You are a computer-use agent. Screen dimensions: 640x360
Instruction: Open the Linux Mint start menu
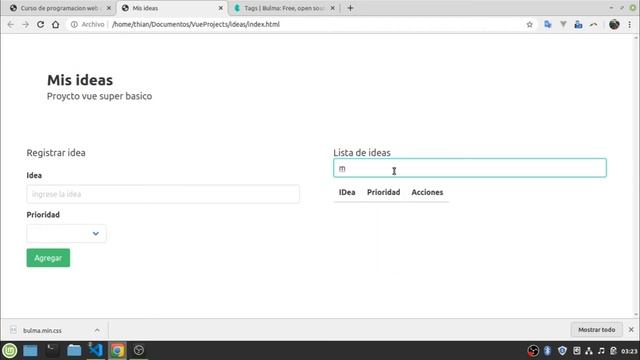click(x=9, y=350)
